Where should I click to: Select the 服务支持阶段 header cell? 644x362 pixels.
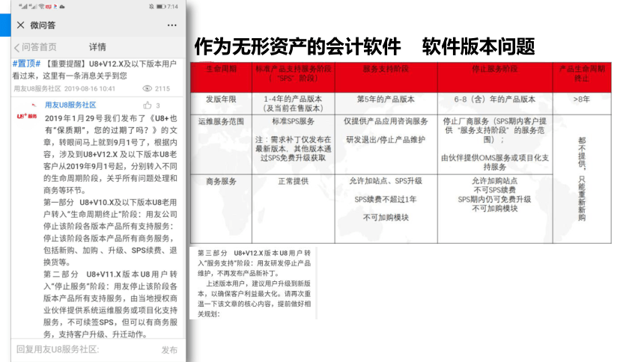point(386,78)
